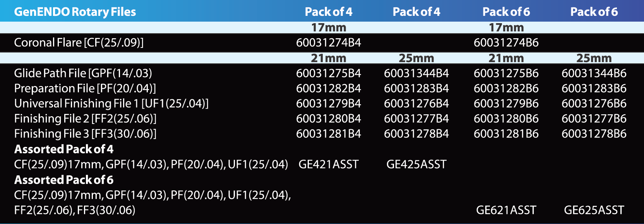Select the Glide Path File row label
This screenshot has width=644, height=224.
[83, 73]
